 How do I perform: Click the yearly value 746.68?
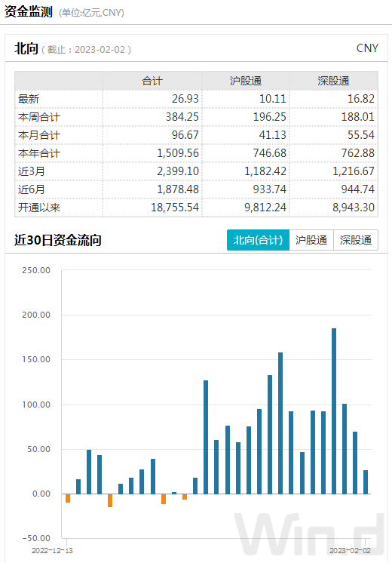(270, 153)
